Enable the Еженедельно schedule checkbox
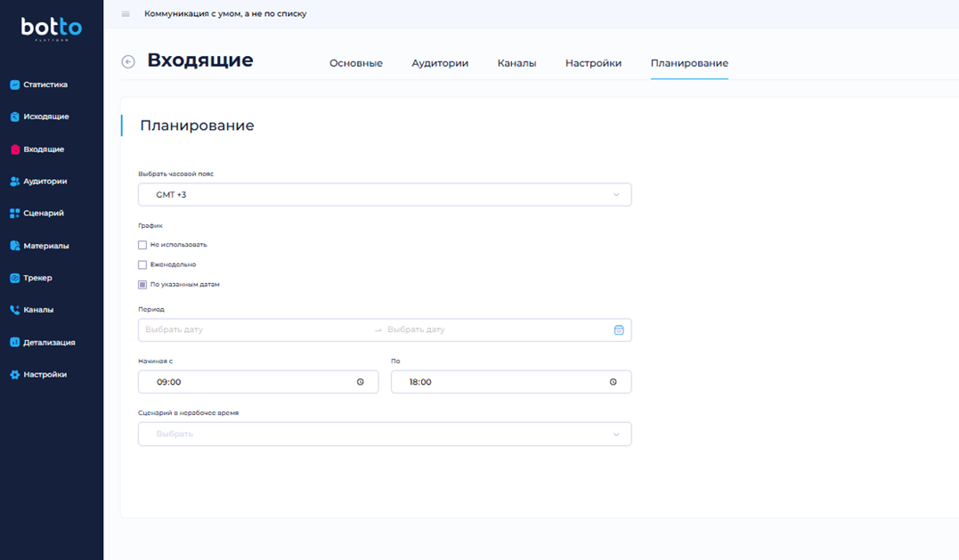The image size is (959, 560). (x=142, y=265)
